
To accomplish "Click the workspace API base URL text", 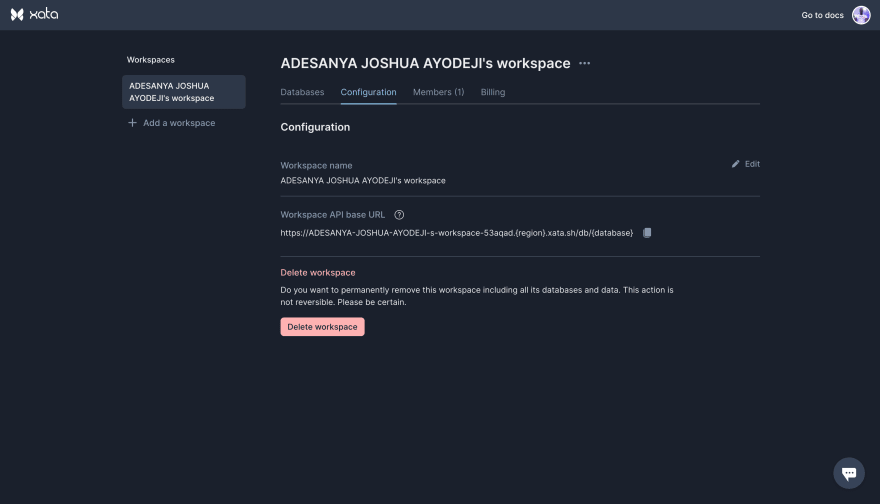I will coord(456,233).
